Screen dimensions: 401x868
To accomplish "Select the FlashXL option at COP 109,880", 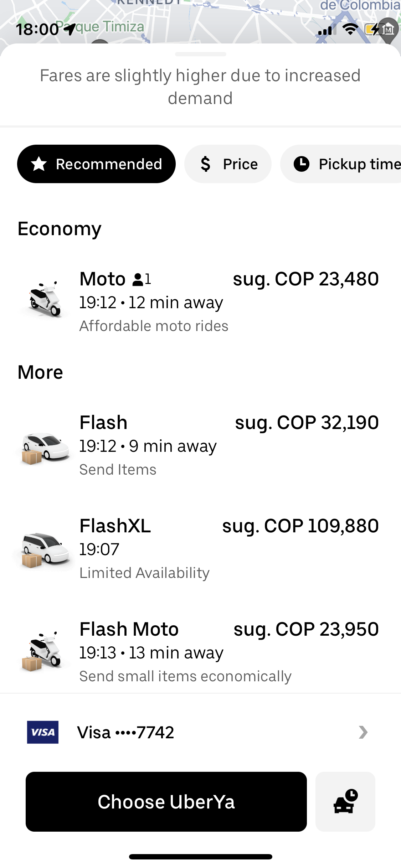I will click(x=200, y=549).
